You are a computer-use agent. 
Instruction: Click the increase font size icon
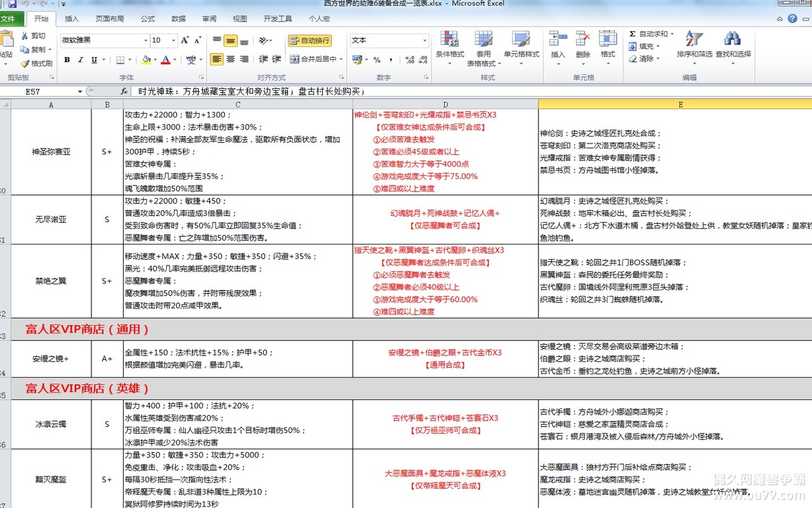click(x=185, y=41)
